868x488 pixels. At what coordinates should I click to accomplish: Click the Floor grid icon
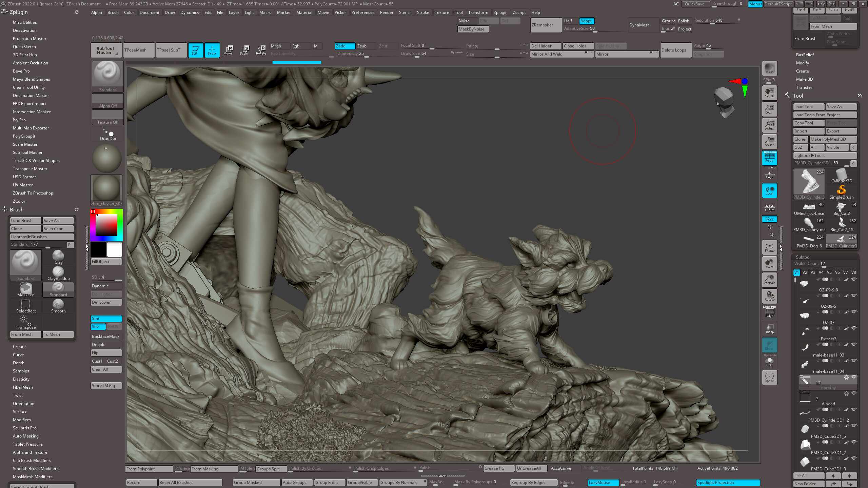point(769,175)
